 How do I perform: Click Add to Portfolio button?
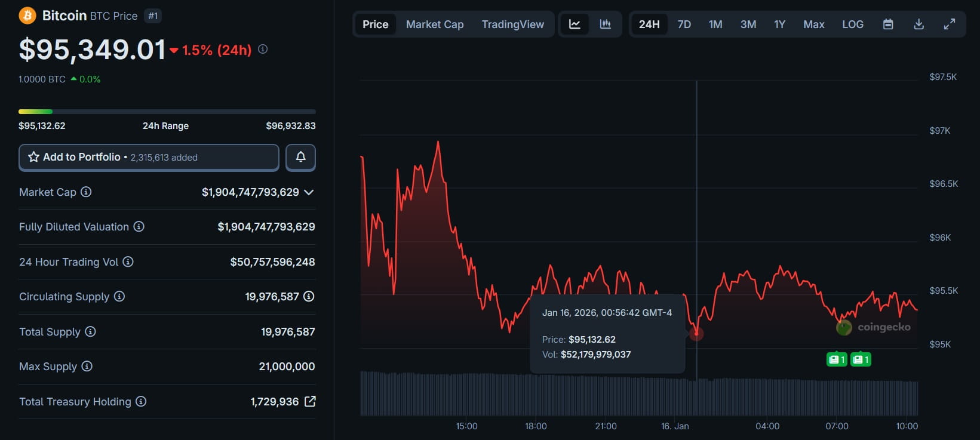(149, 157)
